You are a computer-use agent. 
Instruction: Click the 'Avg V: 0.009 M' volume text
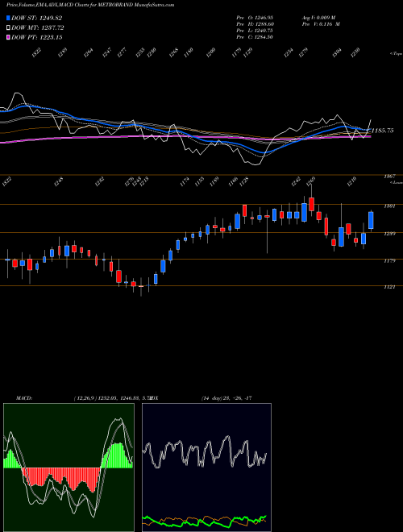click(321, 18)
